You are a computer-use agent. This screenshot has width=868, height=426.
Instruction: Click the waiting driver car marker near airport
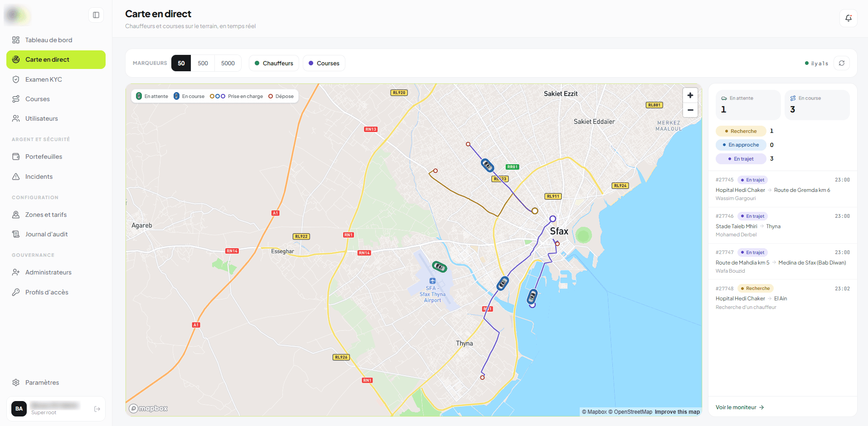(x=439, y=267)
